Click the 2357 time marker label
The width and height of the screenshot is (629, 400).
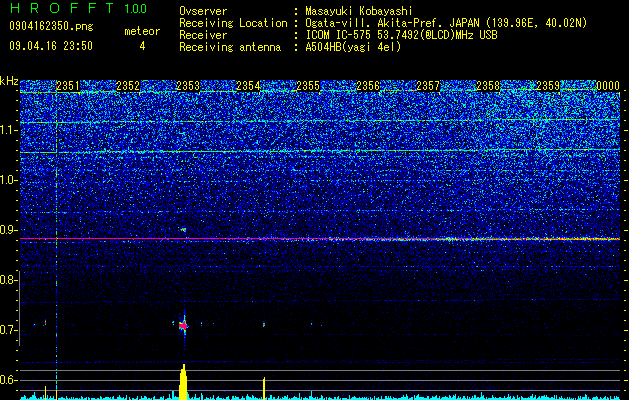pos(428,86)
